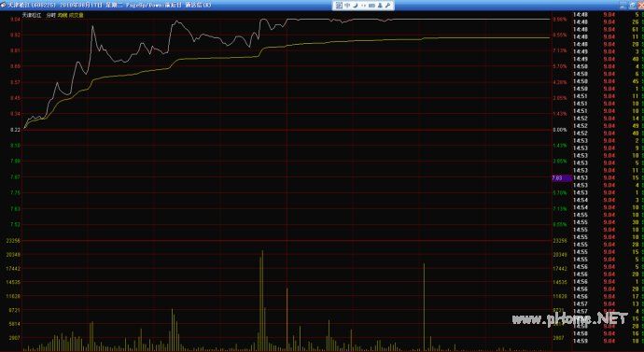Click the tall volume spike on right side

[424, 307]
